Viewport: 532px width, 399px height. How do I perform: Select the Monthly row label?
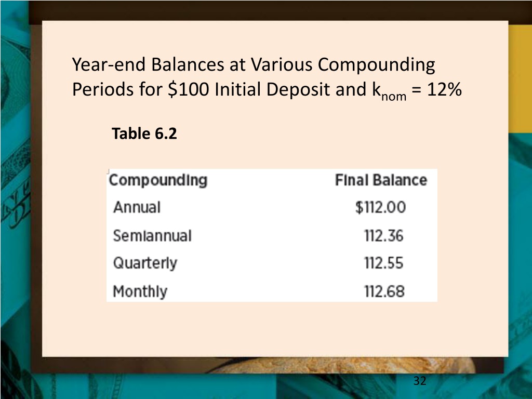(140, 291)
